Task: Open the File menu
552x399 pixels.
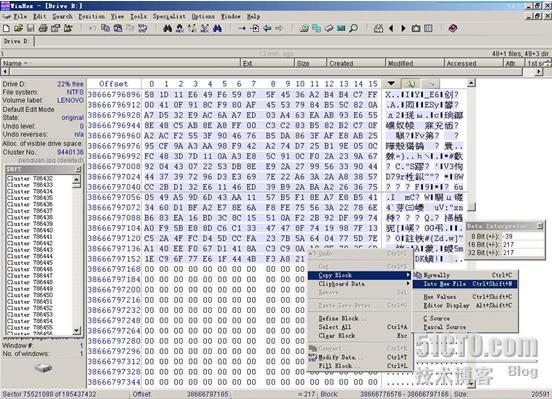Action: click(20, 17)
